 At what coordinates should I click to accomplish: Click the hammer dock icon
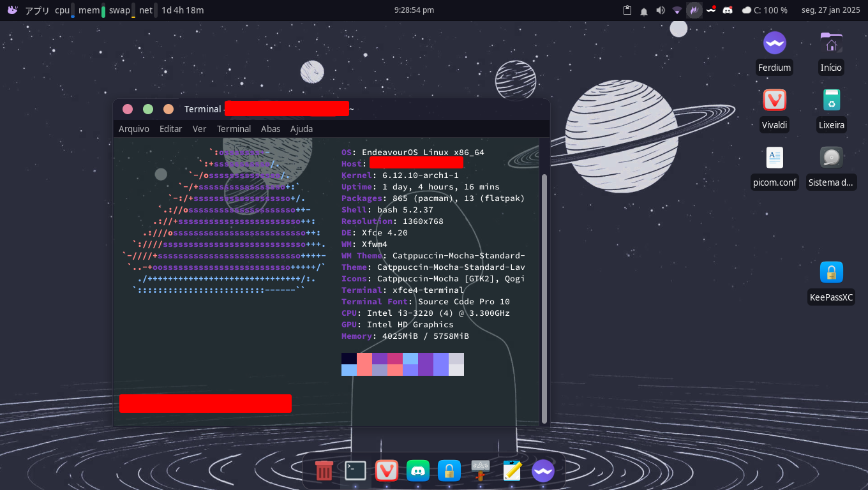[x=481, y=471]
